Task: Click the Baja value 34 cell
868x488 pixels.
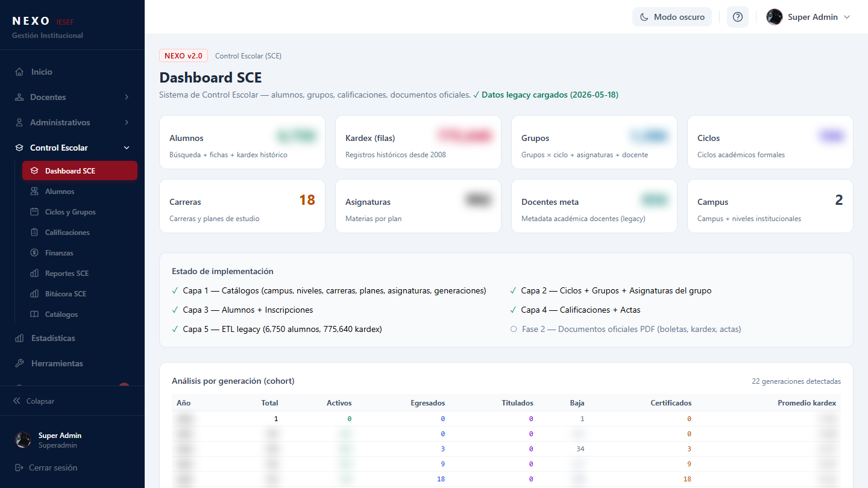Action: coord(579,449)
